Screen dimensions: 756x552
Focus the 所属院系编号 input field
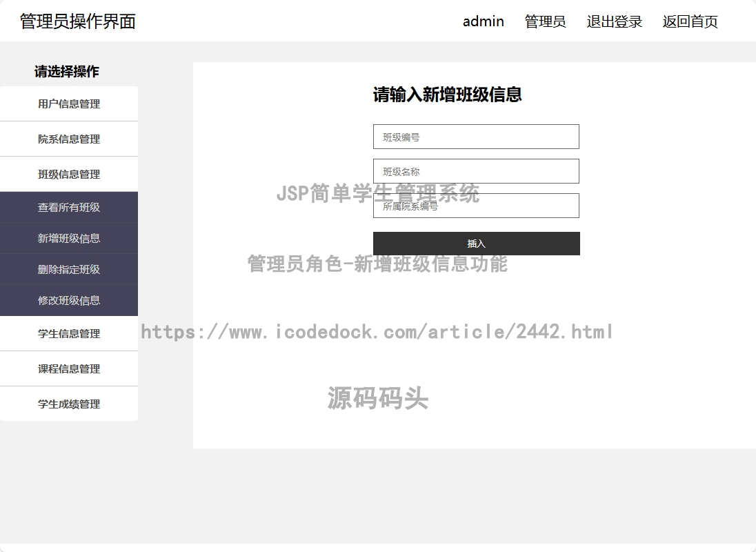(476, 206)
